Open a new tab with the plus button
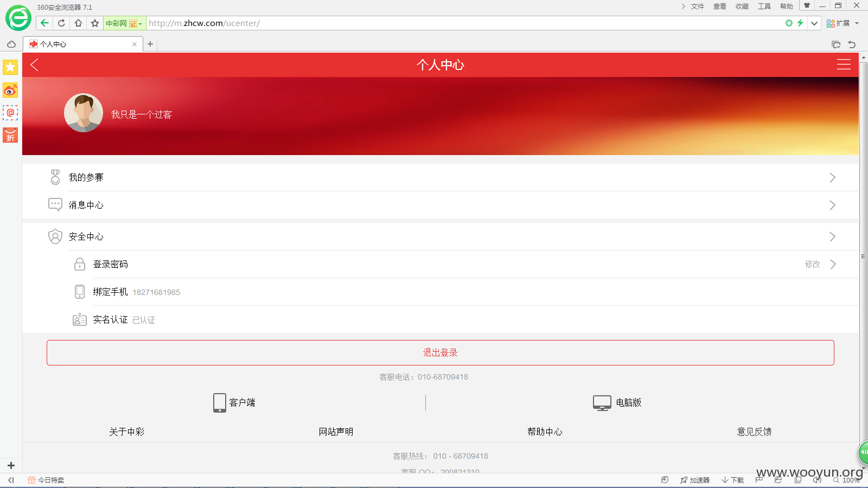 pyautogui.click(x=150, y=44)
